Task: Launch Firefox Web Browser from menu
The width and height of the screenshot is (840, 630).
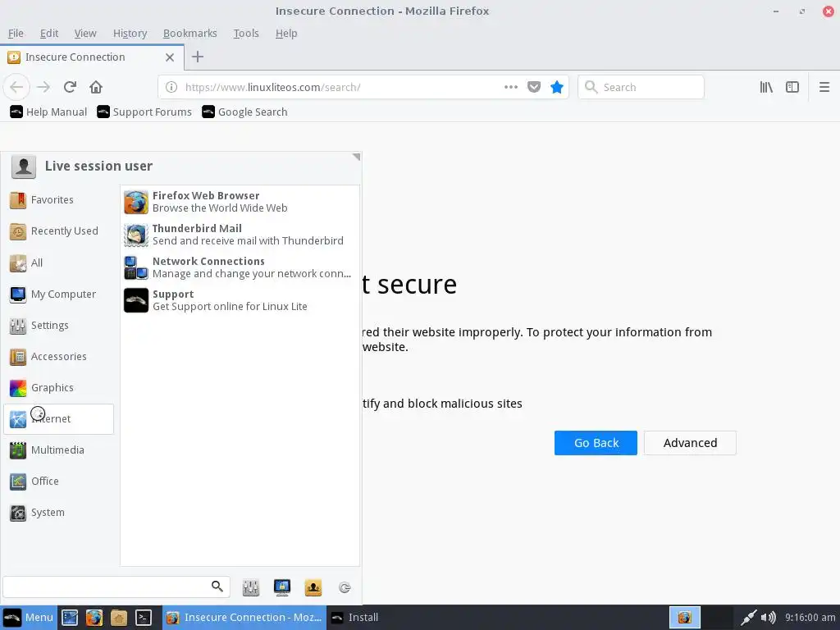Action: coord(240,202)
